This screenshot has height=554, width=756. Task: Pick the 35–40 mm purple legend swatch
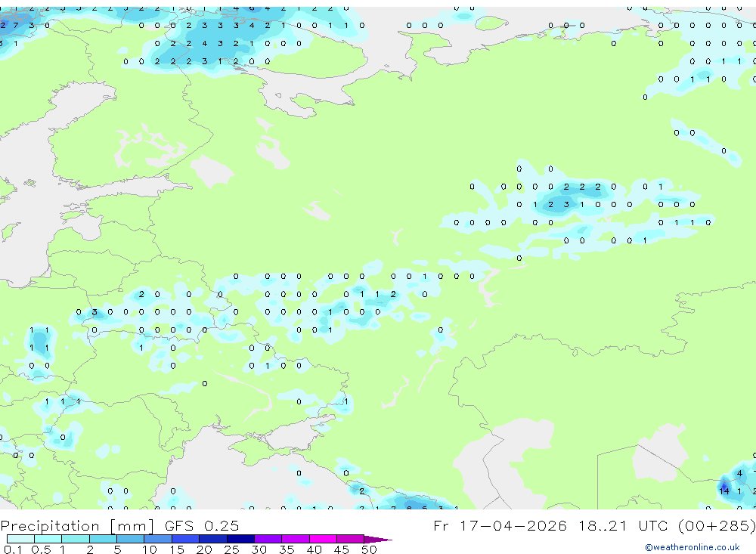click(x=296, y=539)
